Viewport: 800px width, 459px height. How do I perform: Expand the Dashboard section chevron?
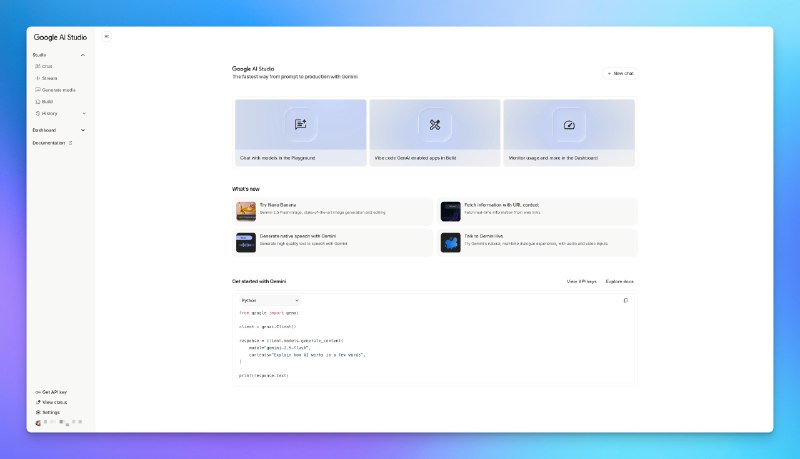(83, 130)
